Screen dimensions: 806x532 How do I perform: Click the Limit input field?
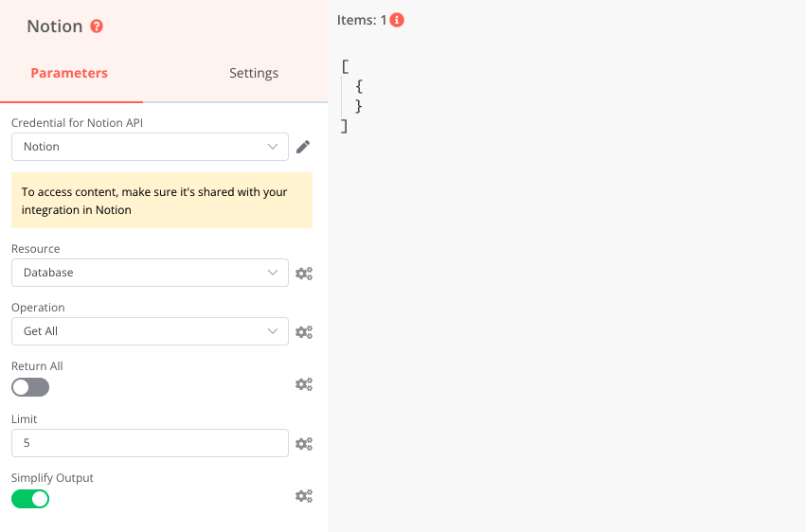click(x=150, y=443)
